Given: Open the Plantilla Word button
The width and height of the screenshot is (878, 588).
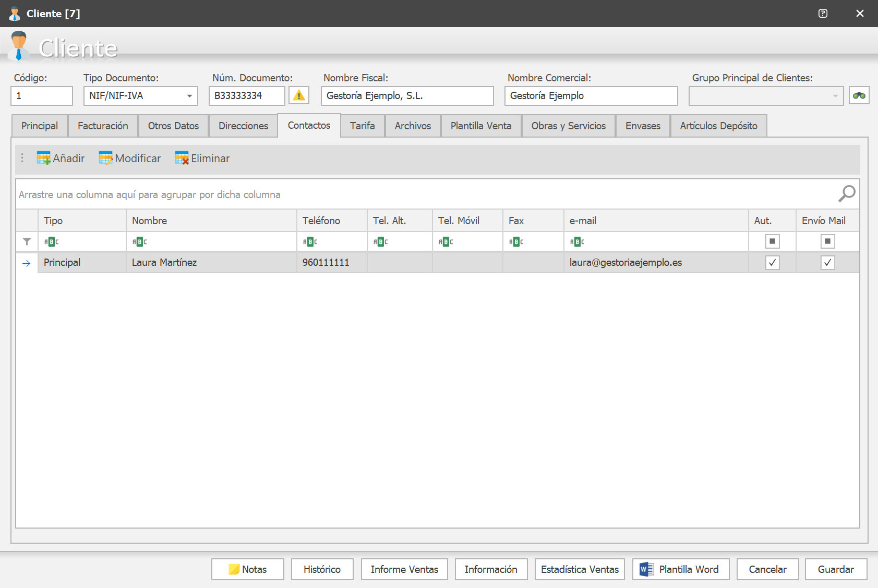Looking at the screenshot, I should 681,569.
